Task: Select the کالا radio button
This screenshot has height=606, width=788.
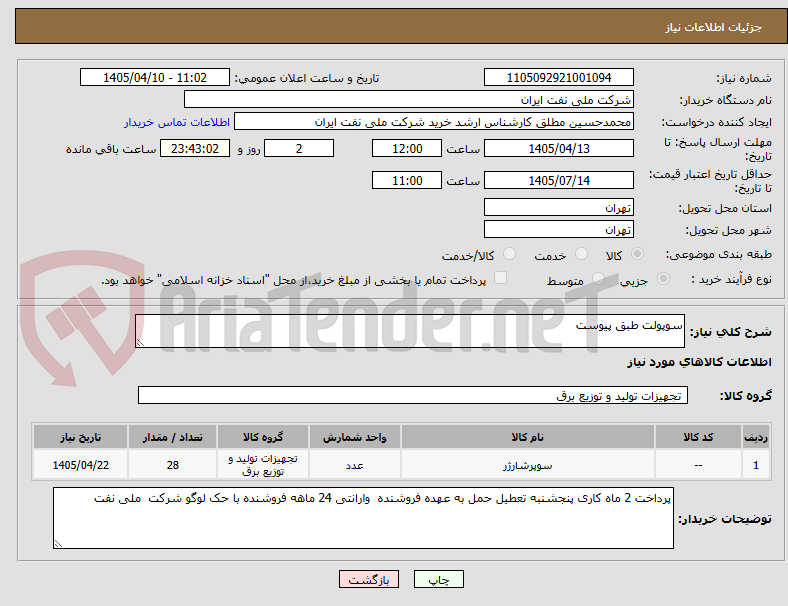Action: 637,254
